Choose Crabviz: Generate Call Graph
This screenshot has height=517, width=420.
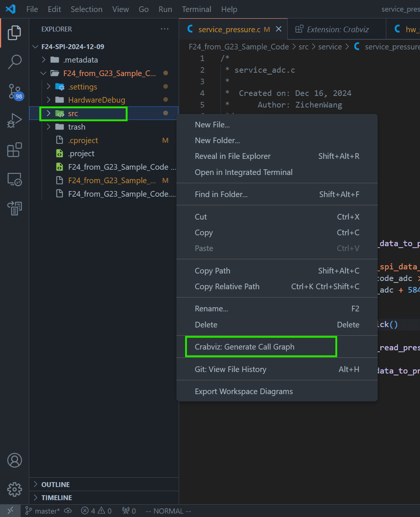244,347
